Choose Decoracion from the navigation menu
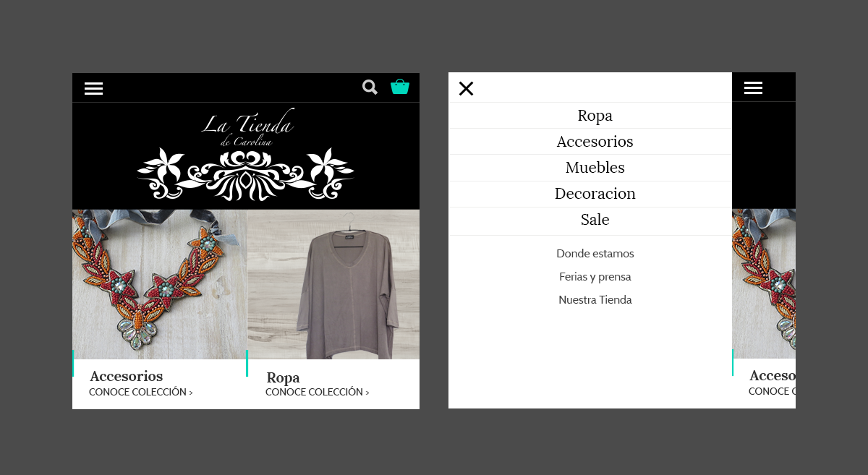 595,194
